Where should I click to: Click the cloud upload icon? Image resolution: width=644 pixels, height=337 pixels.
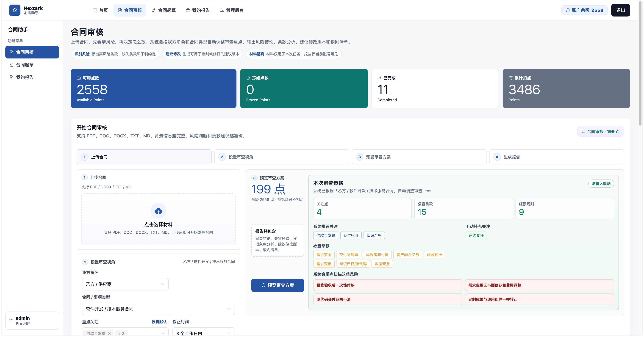pos(158,211)
